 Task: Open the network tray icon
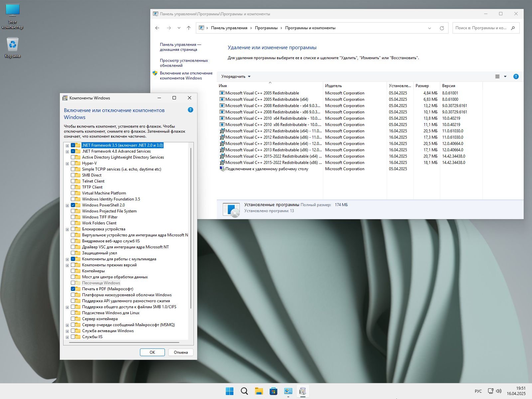[490, 391]
